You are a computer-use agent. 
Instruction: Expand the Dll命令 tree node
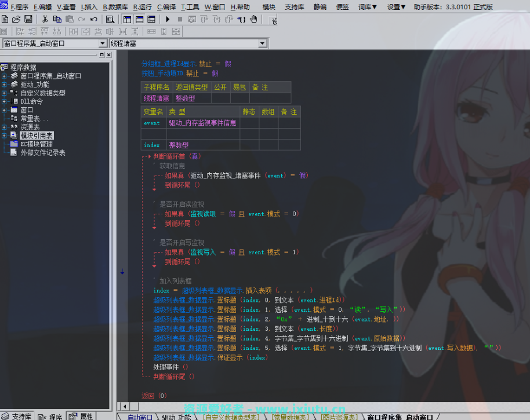pyautogui.click(x=5, y=101)
